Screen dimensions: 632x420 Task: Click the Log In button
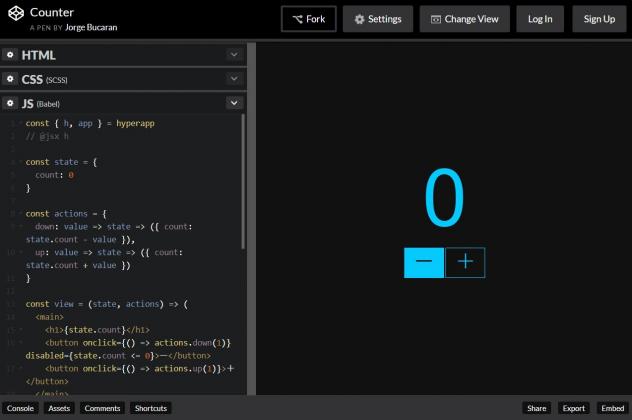tap(540, 19)
